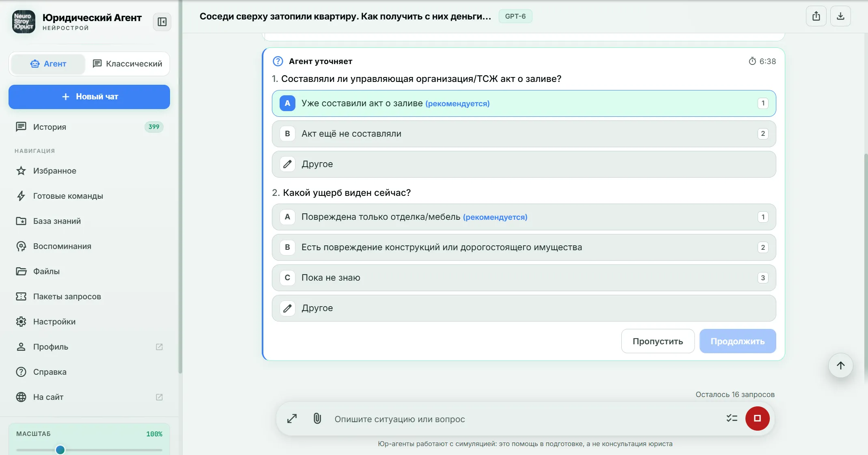Start a Новый чат
The image size is (868, 455).
(x=89, y=97)
